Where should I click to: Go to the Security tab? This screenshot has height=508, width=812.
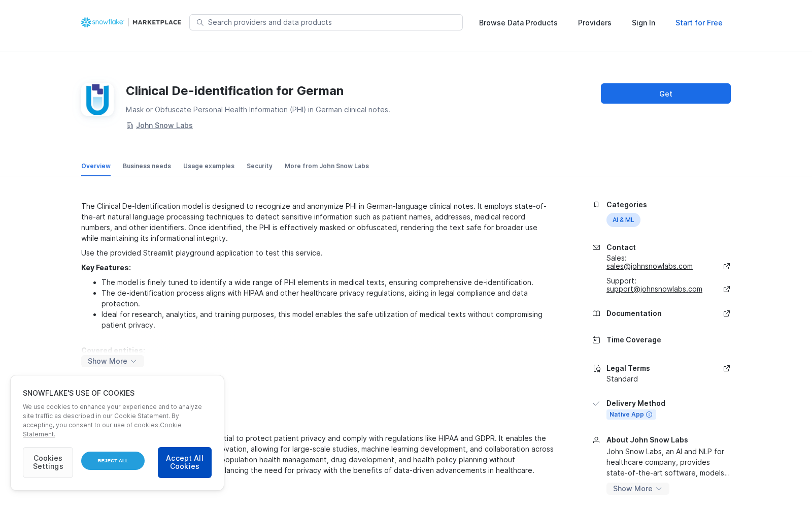[x=259, y=166]
